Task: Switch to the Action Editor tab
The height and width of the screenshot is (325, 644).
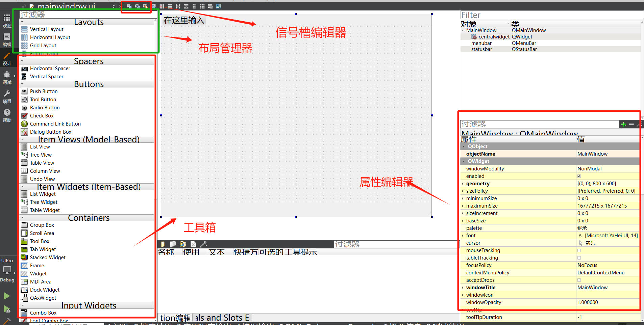Action: 175,318
